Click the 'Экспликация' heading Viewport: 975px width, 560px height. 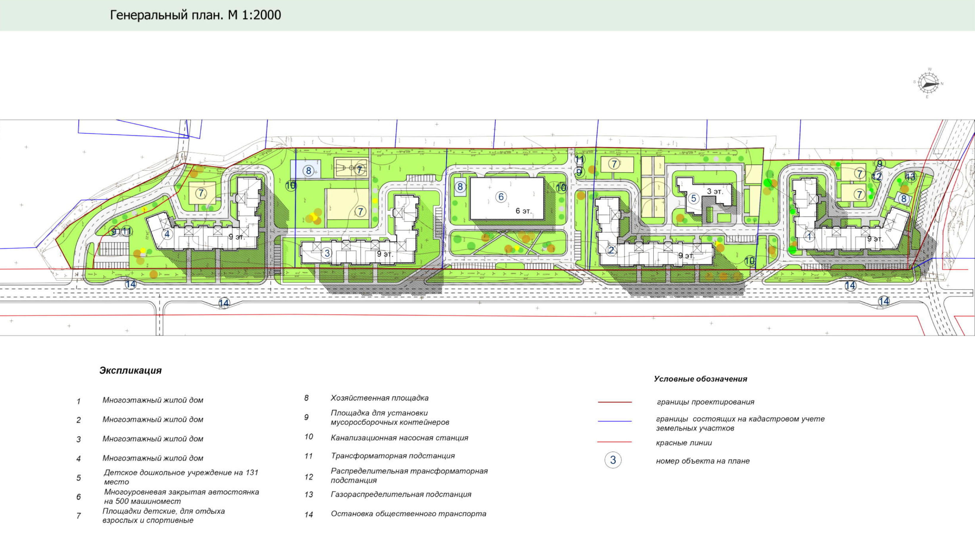coord(130,370)
